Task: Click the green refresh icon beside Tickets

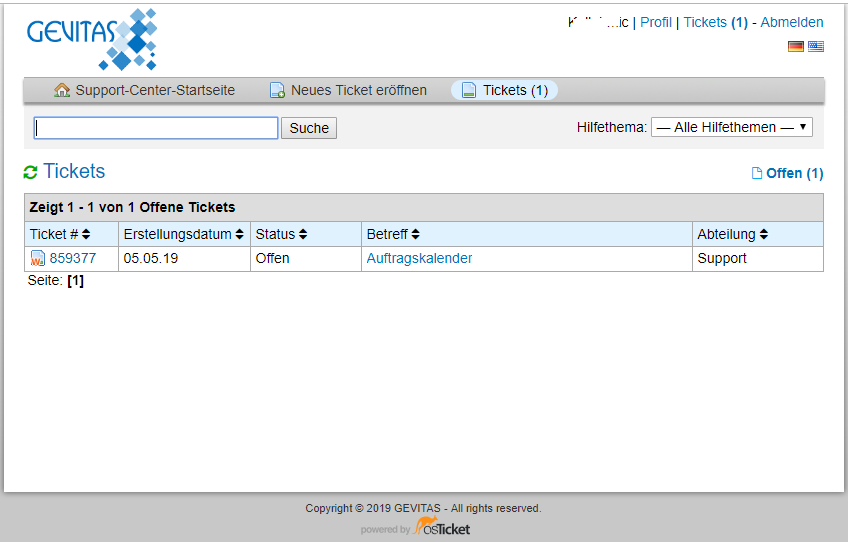Action: click(x=30, y=172)
